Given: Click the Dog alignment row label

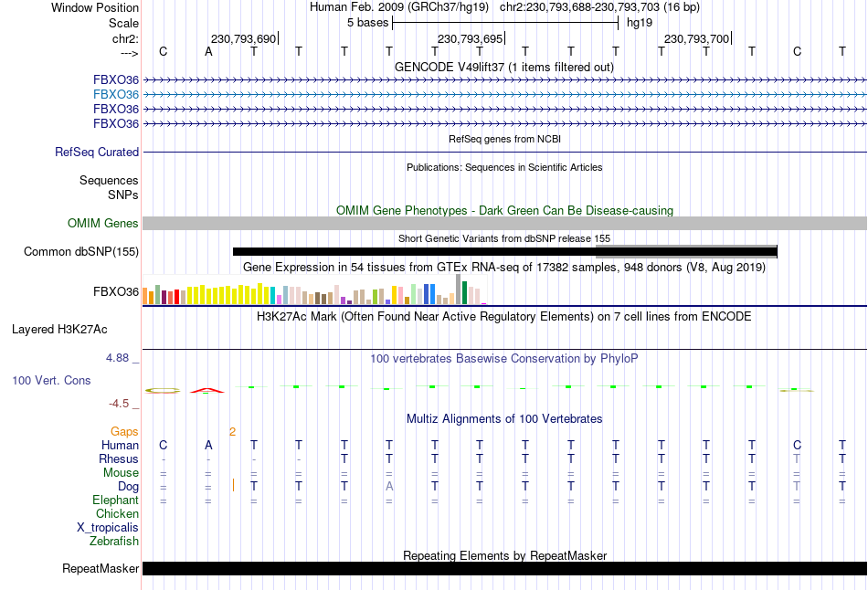Looking at the screenshot, I should click(x=128, y=487).
